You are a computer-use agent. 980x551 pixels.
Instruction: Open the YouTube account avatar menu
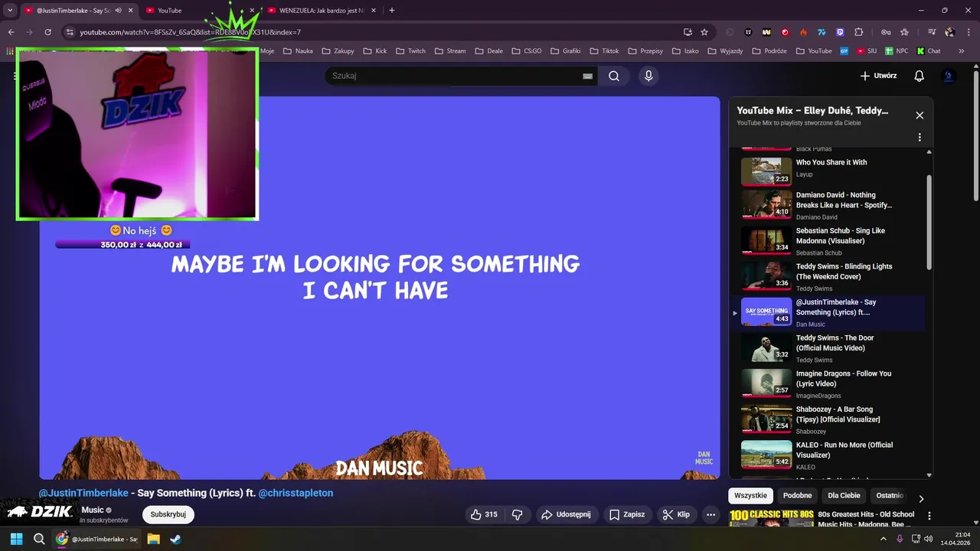[949, 76]
